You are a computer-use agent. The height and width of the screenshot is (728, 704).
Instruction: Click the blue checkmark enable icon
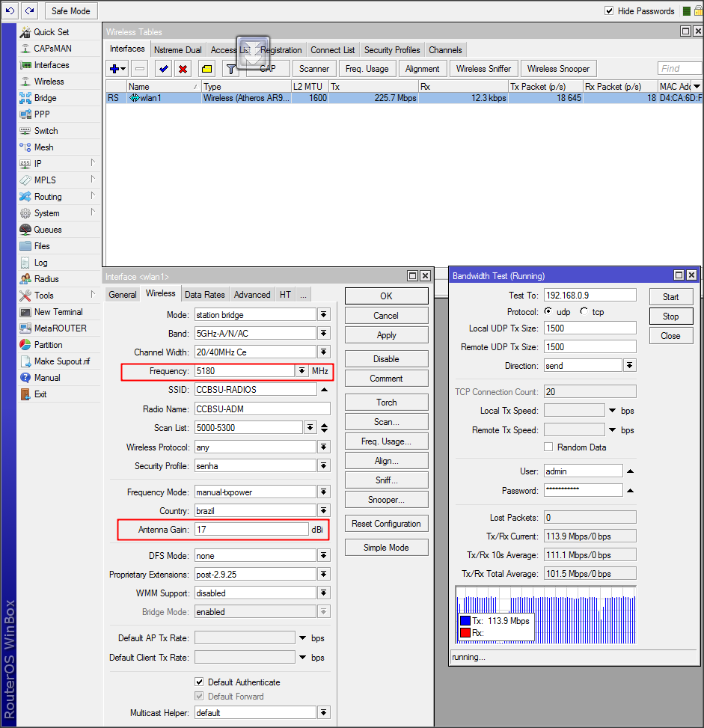(163, 69)
